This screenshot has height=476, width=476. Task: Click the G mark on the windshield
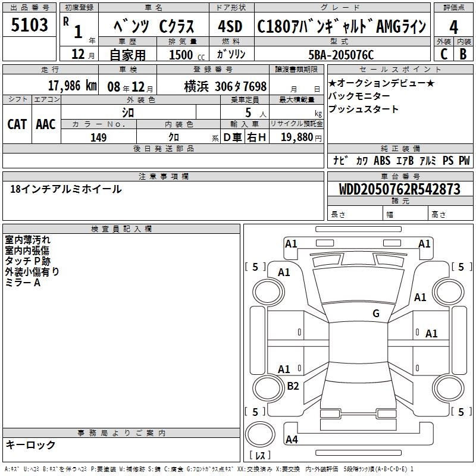coord(376,313)
